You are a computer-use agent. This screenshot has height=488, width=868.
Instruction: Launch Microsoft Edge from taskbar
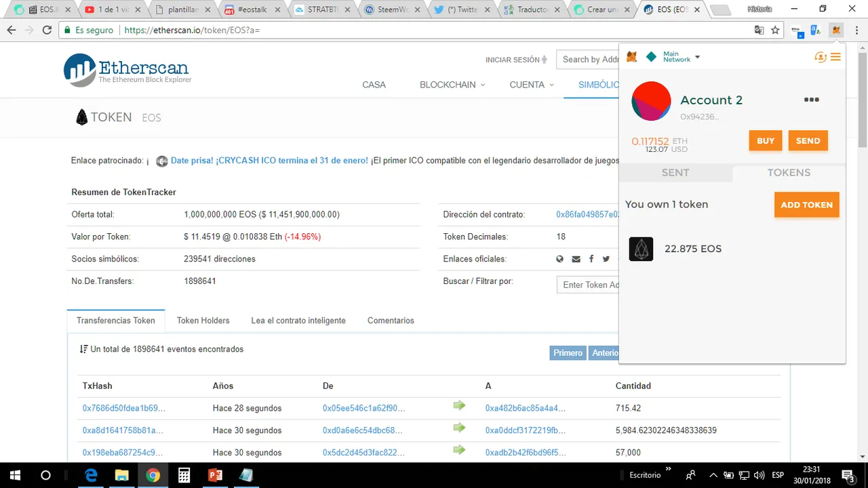[91, 475]
